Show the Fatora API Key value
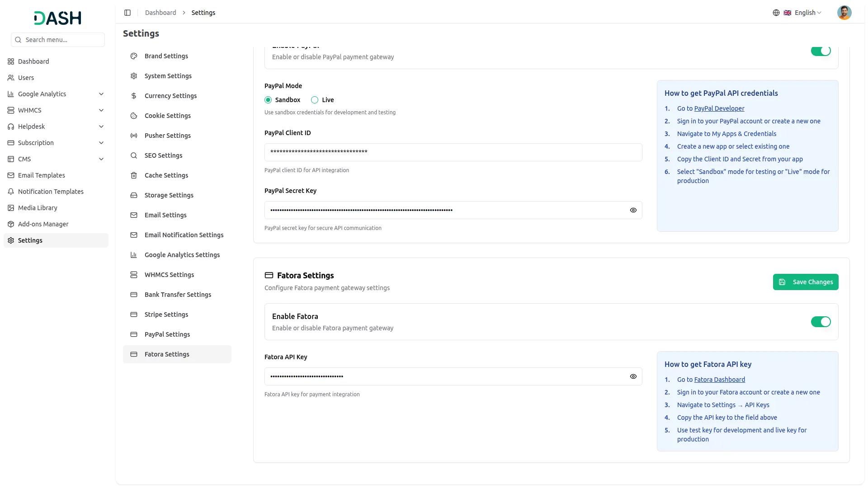The image size is (868, 488). (633, 376)
